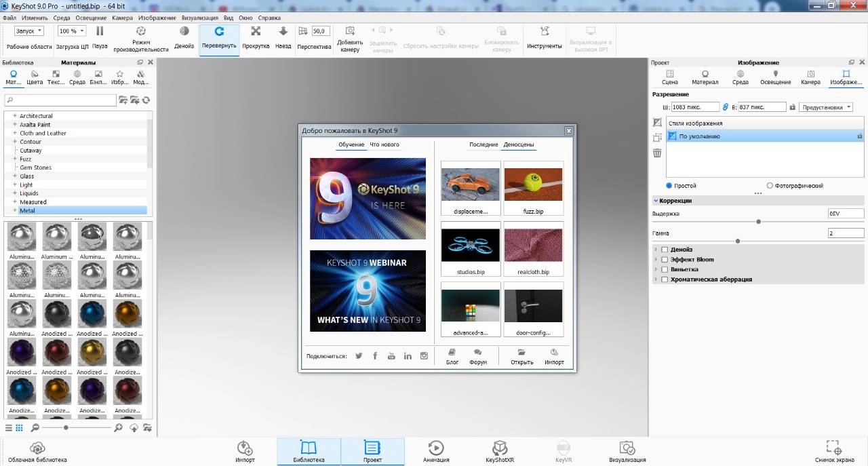Expand the Cloth and Leather folder
This screenshot has width=868, height=466.
tap(15, 133)
